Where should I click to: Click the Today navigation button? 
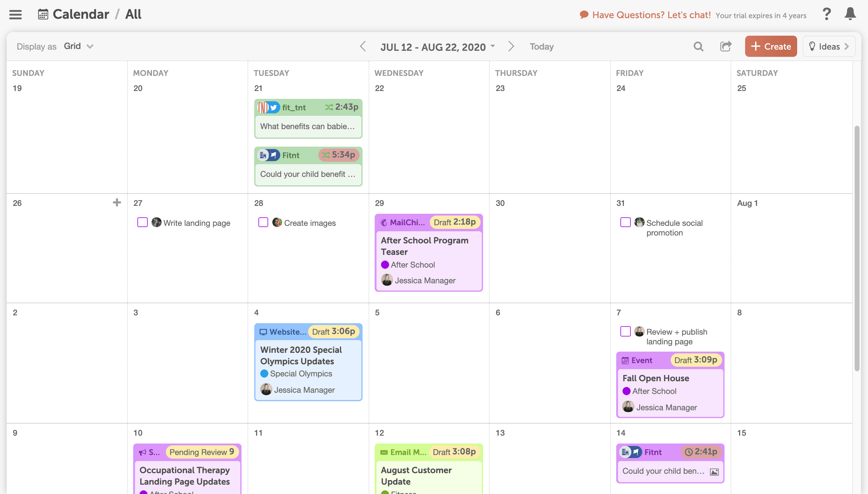[x=541, y=46]
